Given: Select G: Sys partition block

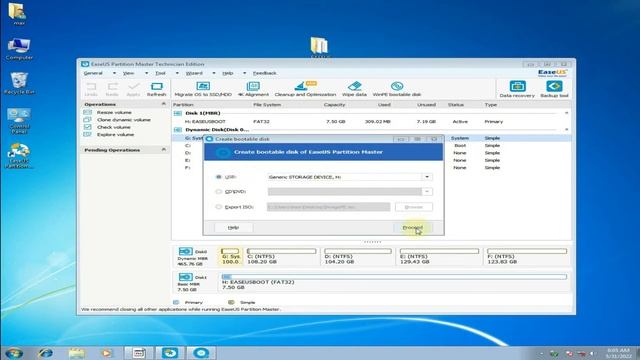Looking at the screenshot, I should [231, 256].
